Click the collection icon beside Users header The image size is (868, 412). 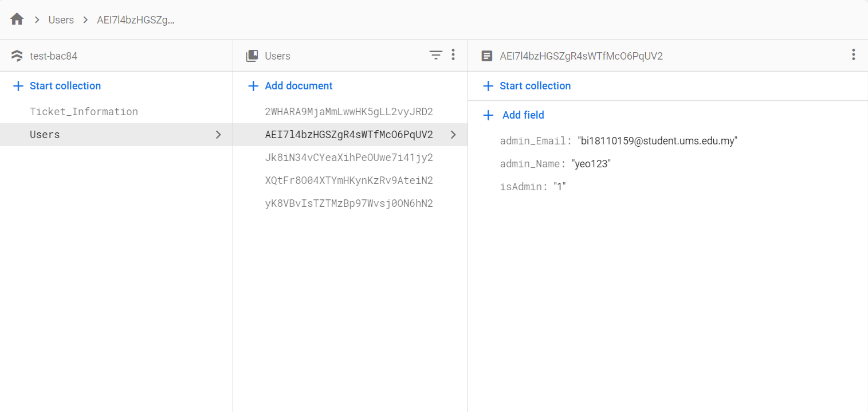pos(252,56)
